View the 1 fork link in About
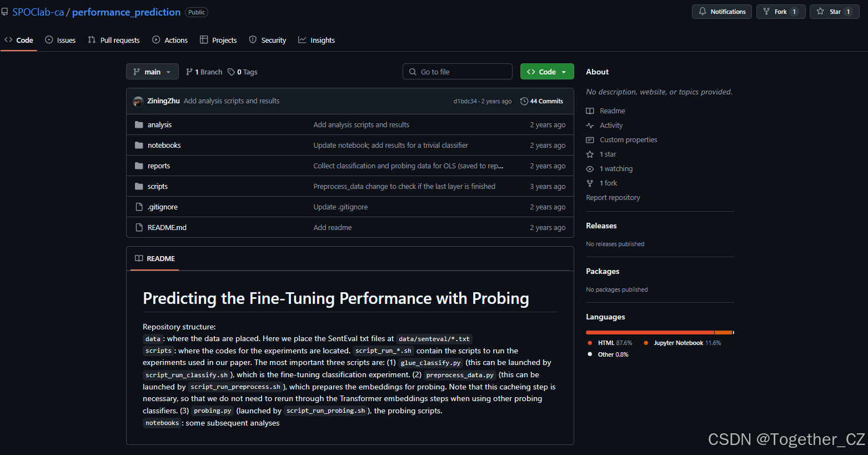 click(x=608, y=183)
